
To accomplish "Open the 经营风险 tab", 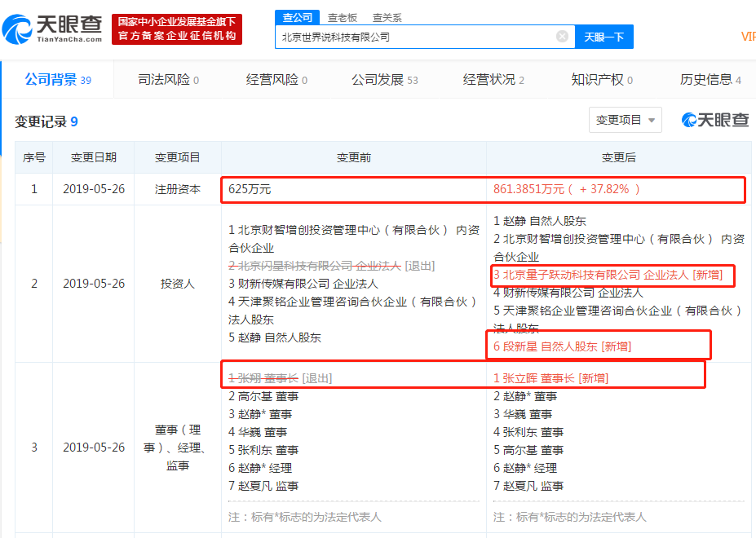I will 276,80.
